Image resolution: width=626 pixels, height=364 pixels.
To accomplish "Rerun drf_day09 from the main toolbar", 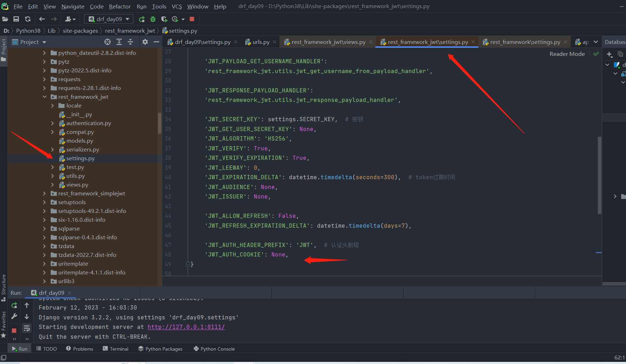I will coord(142,19).
